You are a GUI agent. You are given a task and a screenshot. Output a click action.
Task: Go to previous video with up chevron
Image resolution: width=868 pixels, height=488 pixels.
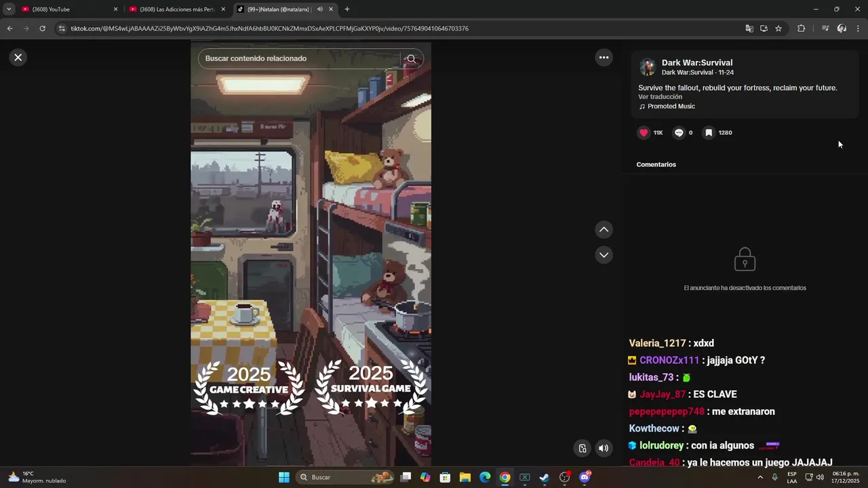click(604, 230)
